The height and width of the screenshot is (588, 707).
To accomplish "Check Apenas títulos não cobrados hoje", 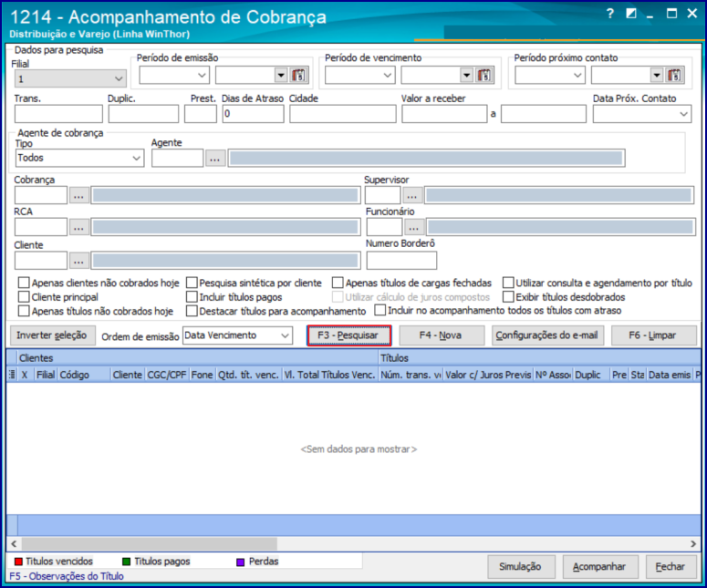I will [x=24, y=311].
